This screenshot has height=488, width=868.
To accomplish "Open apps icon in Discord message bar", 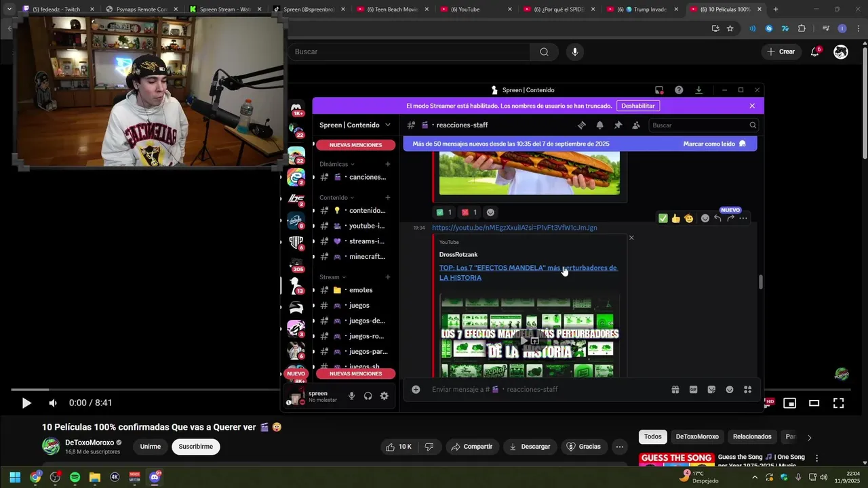I will point(747,389).
